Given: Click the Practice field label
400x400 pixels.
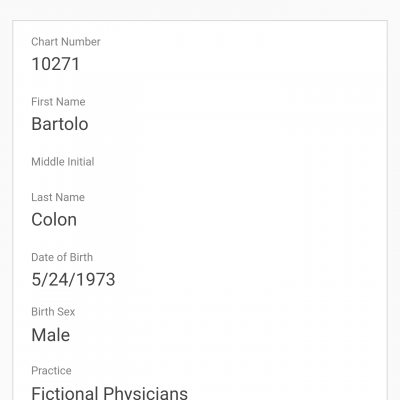Looking at the screenshot, I should click(x=51, y=370).
